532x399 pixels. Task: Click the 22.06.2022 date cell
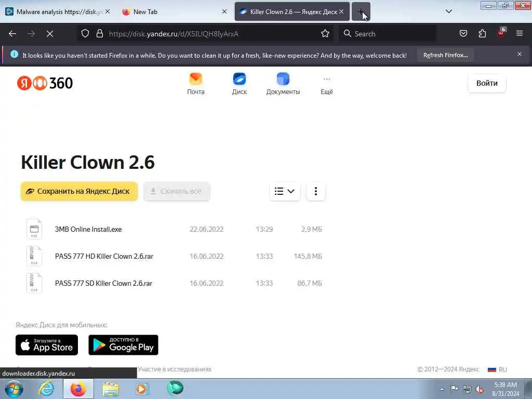click(206, 229)
